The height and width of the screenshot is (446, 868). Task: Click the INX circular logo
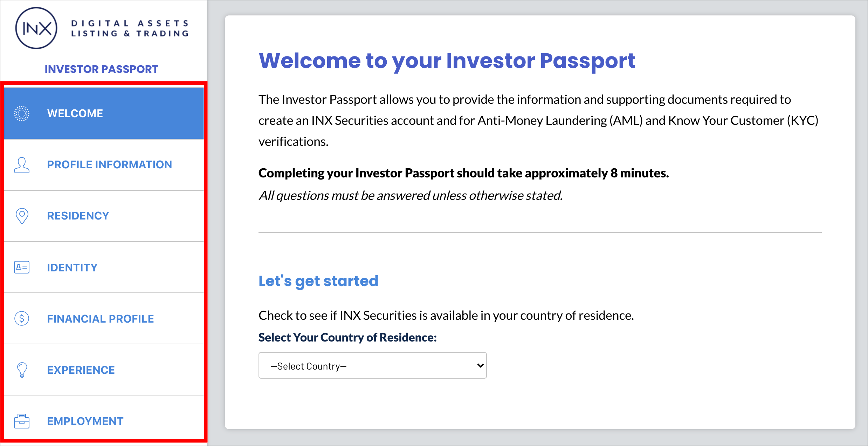pyautogui.click(x=36, y=28)
